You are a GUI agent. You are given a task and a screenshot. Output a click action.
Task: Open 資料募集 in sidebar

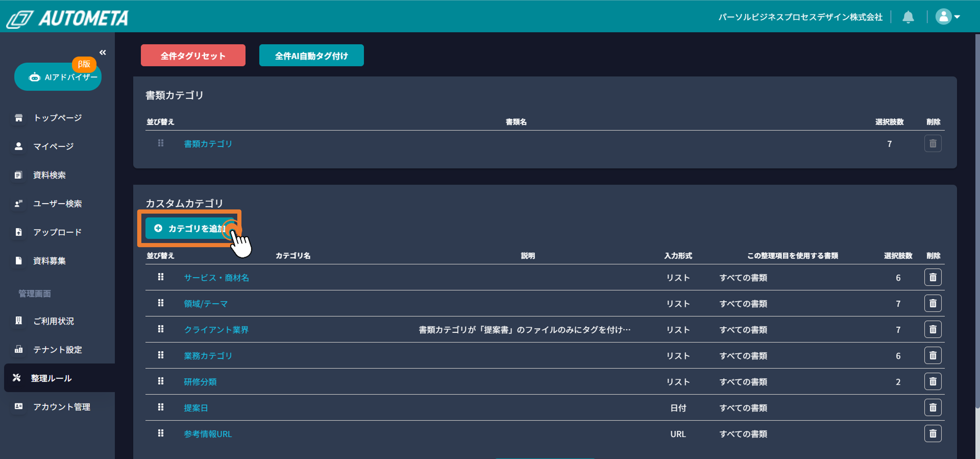tap(50, 261)
